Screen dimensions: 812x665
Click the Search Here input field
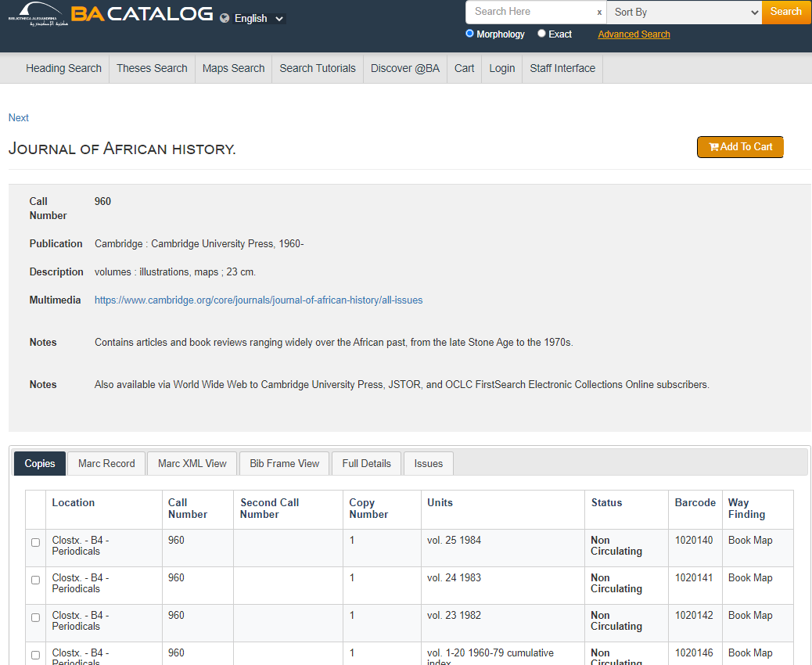pos(530,12)
